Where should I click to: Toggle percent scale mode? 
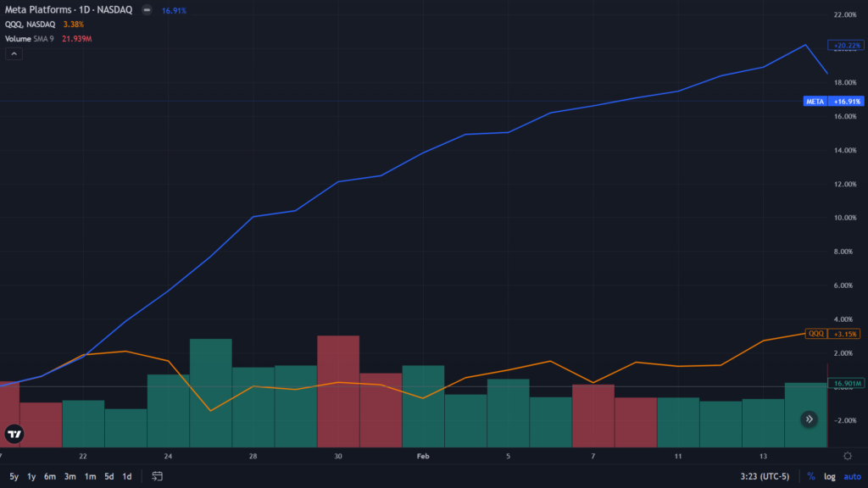point(811,476)
